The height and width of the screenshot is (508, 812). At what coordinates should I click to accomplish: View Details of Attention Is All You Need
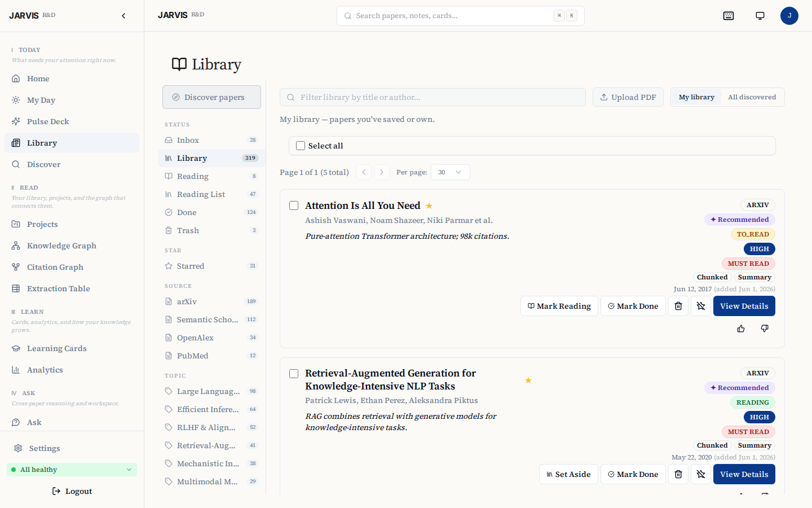coord(744,306)
